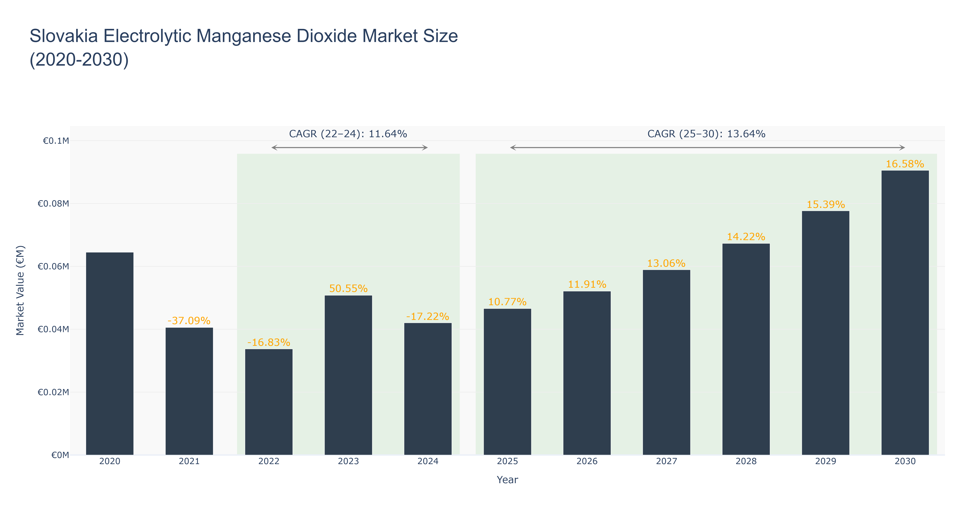Click the €0M y-axis tick label
This screenshot has height=525, width=980.
pos(60,455)
